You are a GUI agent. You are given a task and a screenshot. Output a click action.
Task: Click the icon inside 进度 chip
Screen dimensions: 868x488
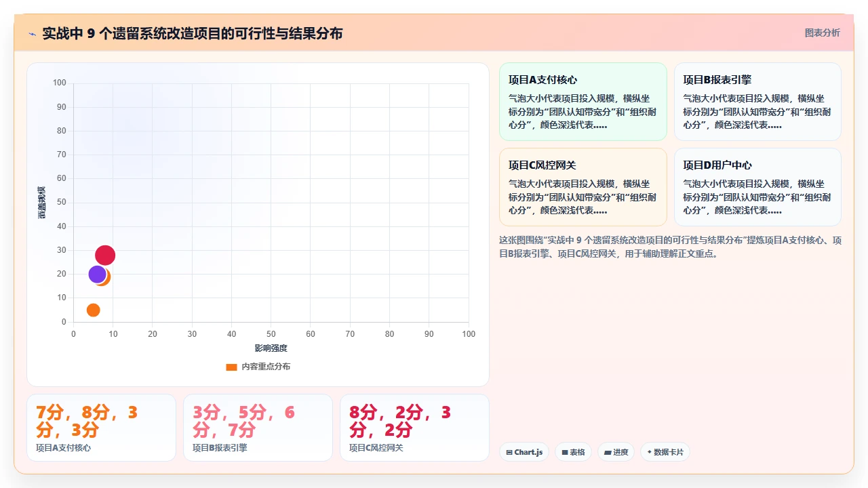(x=607, y=452)
